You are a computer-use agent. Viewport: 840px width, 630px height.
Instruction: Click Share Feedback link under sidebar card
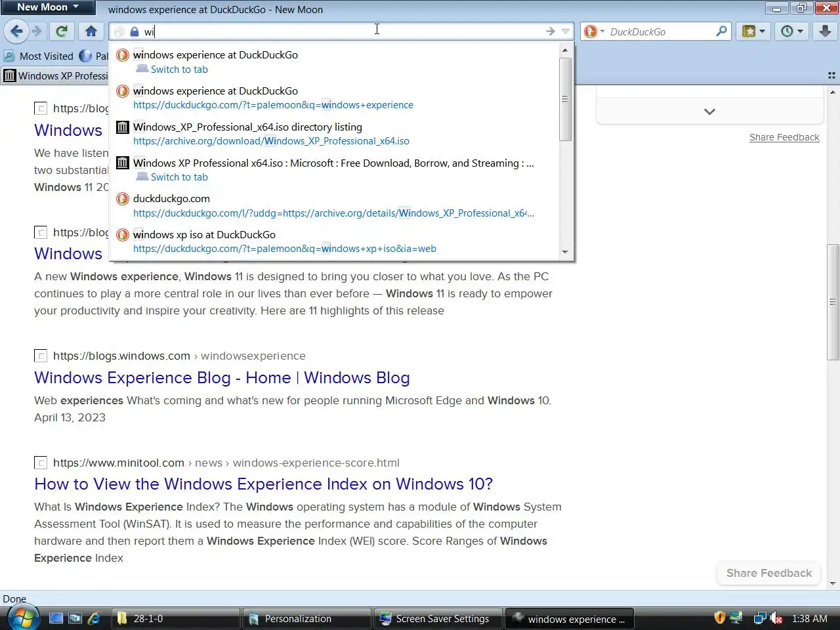pos(784,137)
